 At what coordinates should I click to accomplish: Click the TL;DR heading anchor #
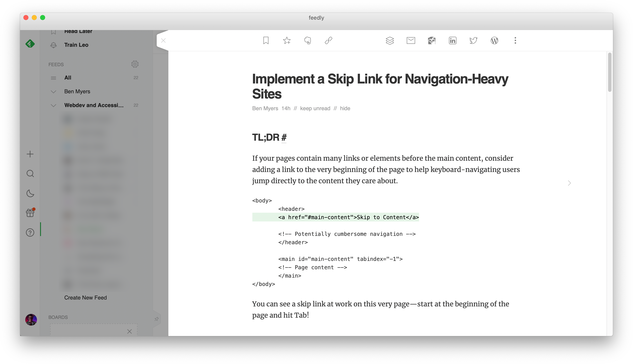284,137
